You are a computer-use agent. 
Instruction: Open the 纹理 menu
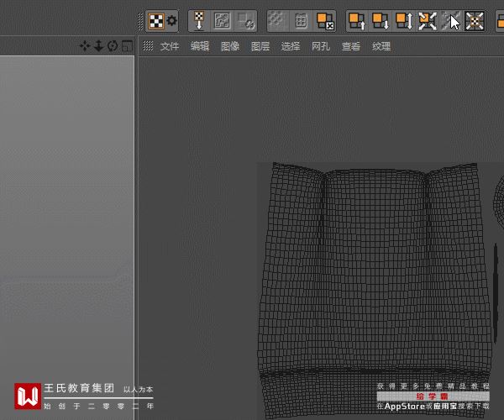pos(381,46)
